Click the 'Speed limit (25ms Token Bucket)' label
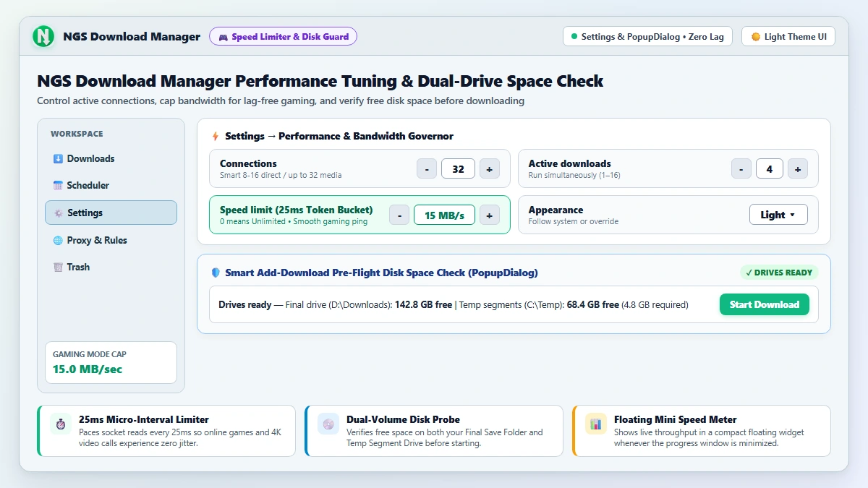This screenshot has height=488, width=868. tap(297, 210)
